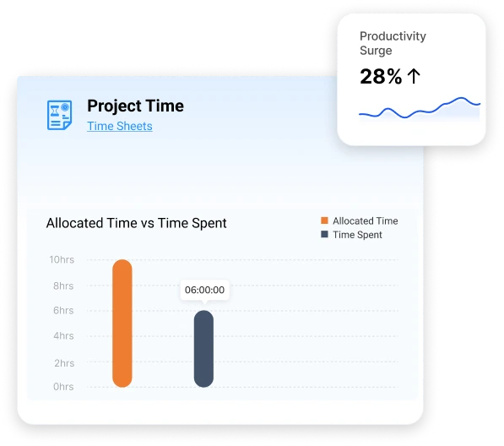Click the 8hrs axis label
504x446 pixels.
click(x=63, y=286)
